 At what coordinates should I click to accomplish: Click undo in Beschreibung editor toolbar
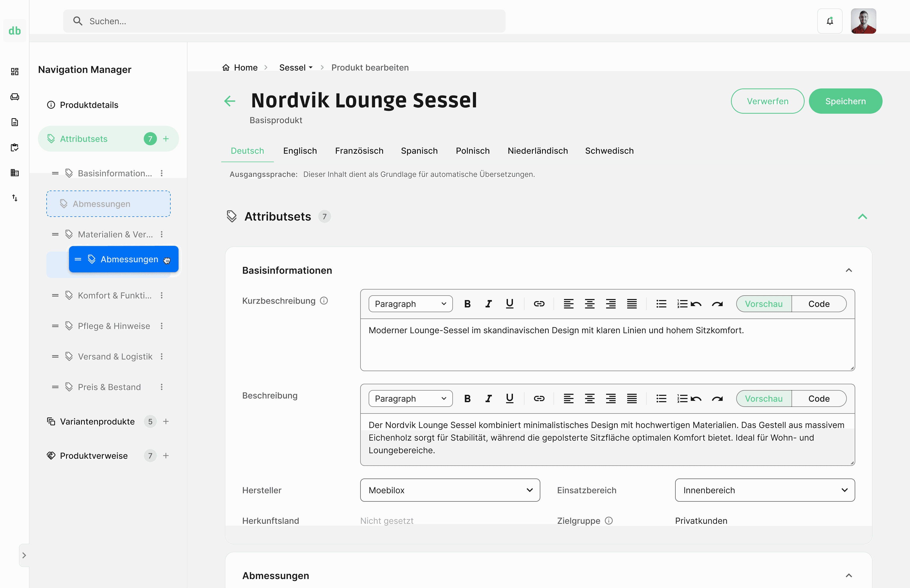tap(696, 398)
